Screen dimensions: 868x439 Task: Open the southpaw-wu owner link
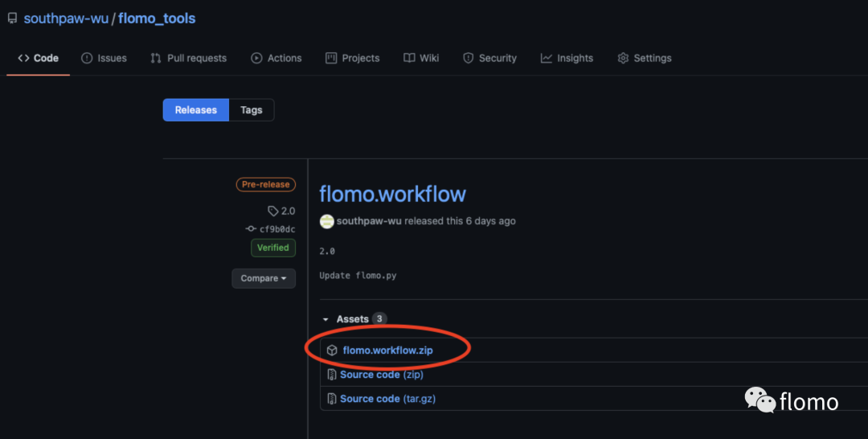coord(66,18)
